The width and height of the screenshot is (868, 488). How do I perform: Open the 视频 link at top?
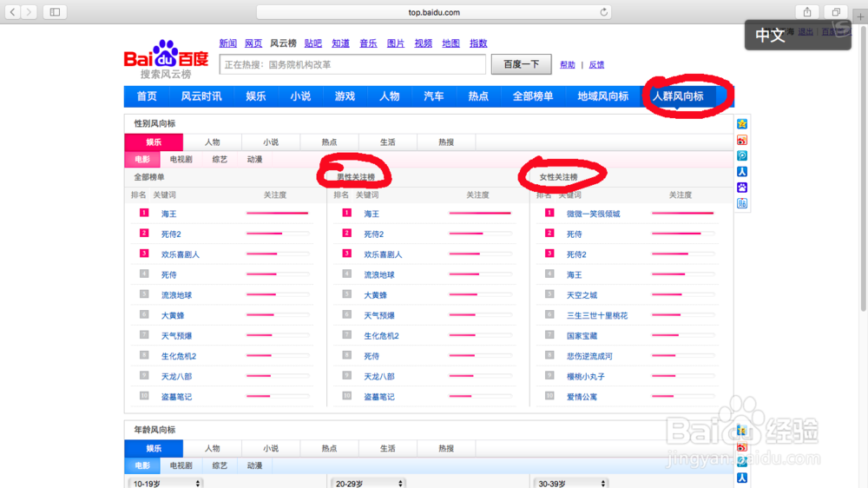point(424,43)
